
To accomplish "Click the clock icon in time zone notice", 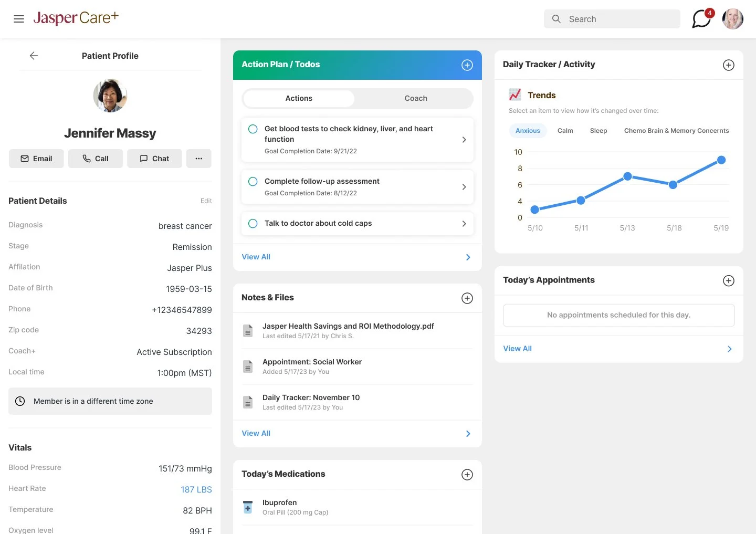I will click(x=20, y=401).
